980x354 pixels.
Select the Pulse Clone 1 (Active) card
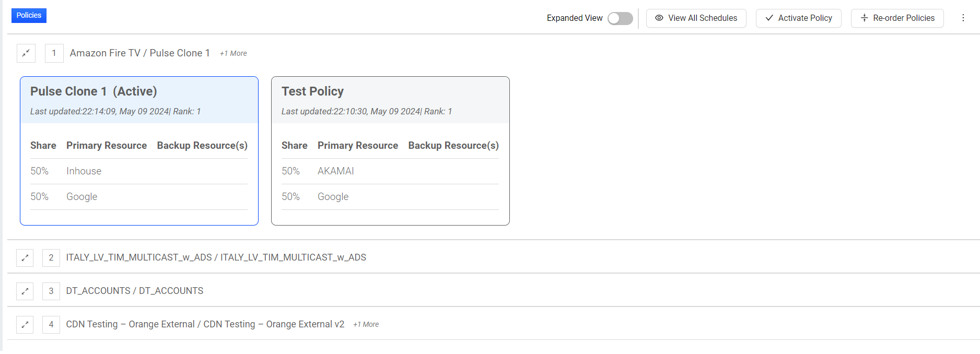coord(139,151)
